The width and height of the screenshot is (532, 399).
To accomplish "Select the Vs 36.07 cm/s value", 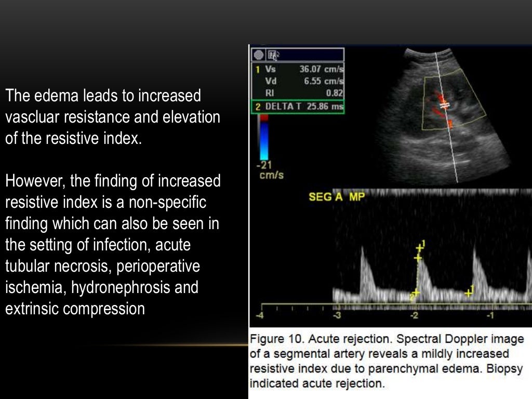I will coord(321,69).
